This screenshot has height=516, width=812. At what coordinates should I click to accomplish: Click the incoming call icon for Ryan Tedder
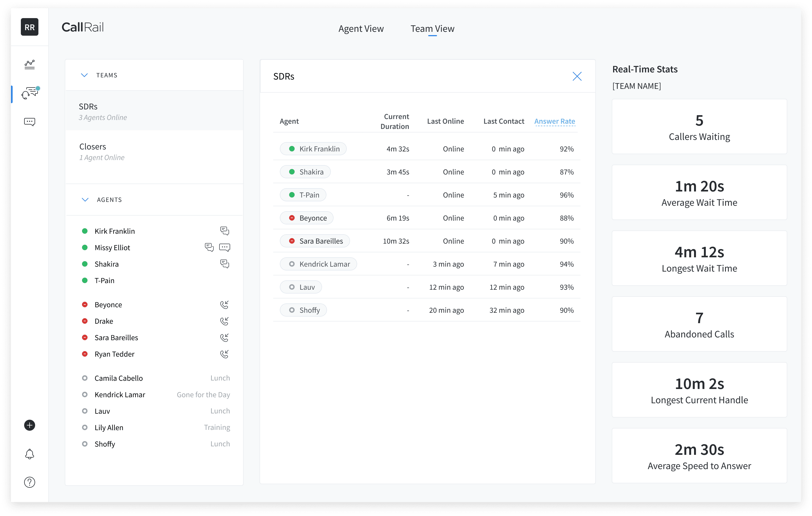click(224, 354)
